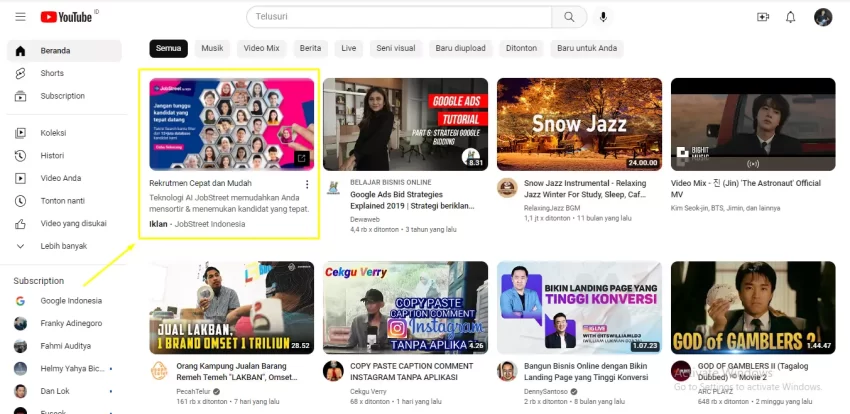
Task: Click the Histori clock icon
Action: tap(21, 156)
